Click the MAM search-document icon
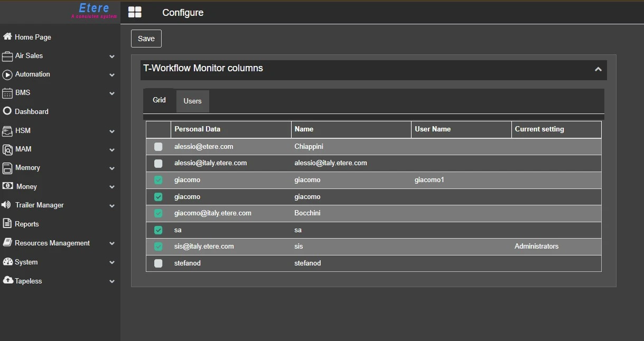This screenshot has width=644, height=341. pyautogui.click(x=7, y=149)
